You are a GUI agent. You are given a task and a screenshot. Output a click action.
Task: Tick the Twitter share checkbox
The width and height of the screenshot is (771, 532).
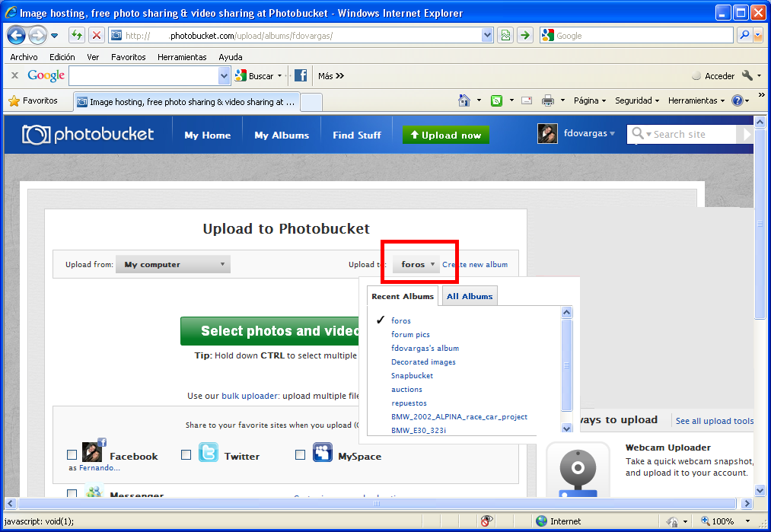point(186,455)
